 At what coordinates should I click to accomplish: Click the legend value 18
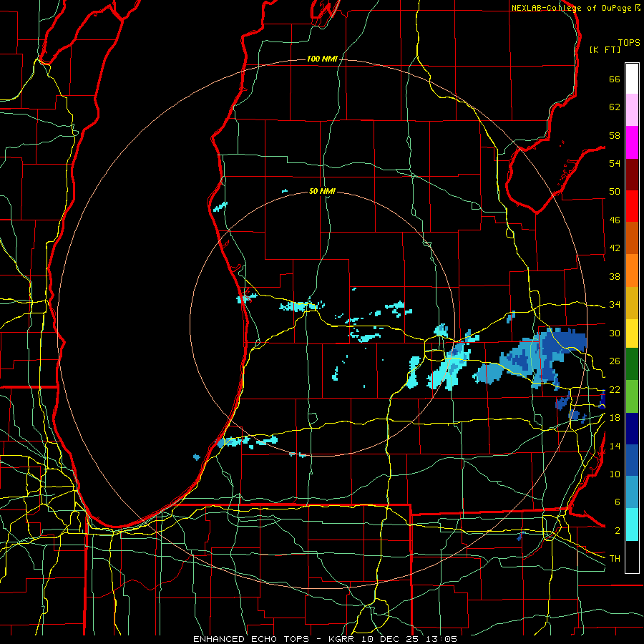pos(615,418)
